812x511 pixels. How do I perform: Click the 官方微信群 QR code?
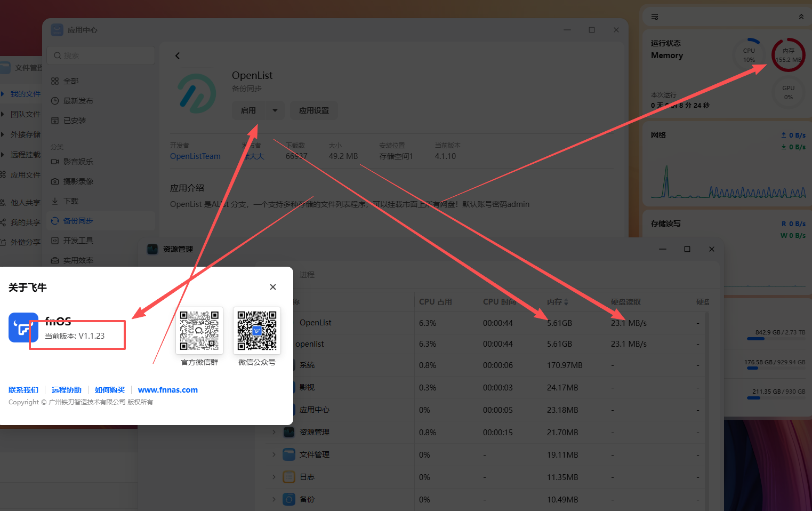(x=199, y=331)
